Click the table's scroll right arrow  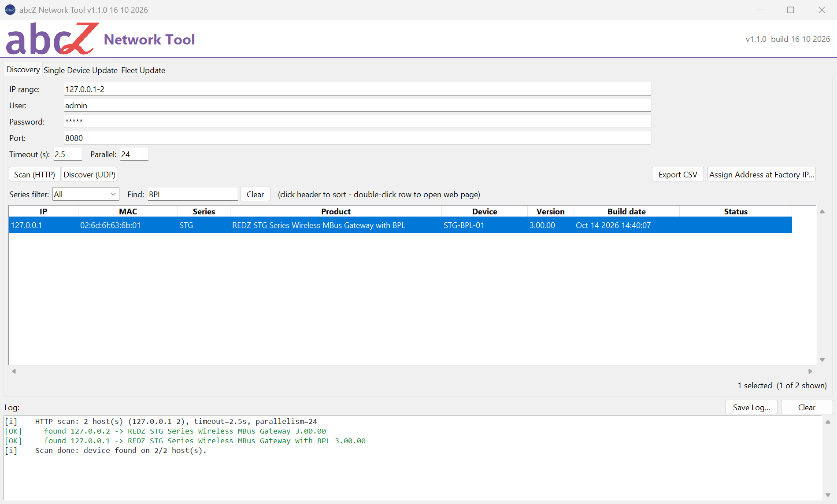(x=810, y=371)
